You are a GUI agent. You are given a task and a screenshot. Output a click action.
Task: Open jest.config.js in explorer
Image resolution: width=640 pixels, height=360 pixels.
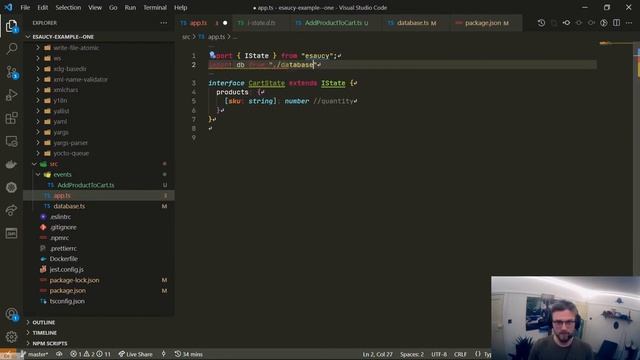click(x=99, y=269)
